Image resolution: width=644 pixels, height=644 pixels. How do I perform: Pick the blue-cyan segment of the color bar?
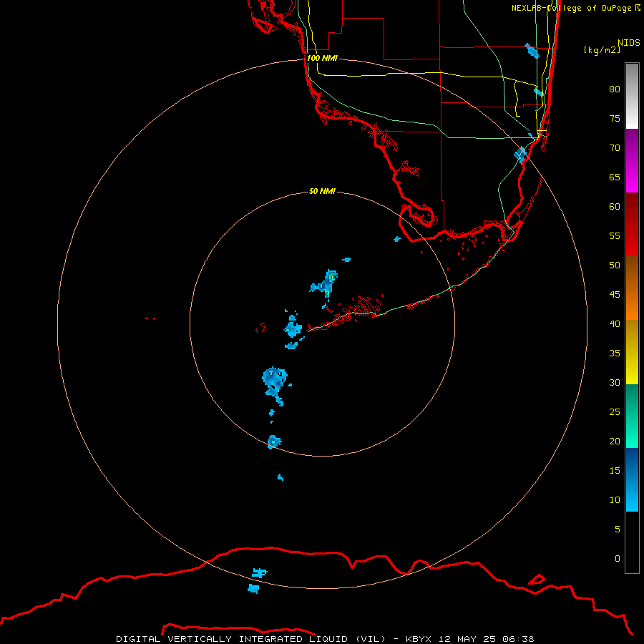(x=632, y=479)
